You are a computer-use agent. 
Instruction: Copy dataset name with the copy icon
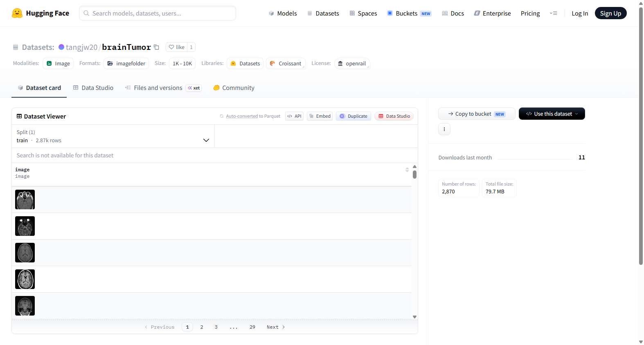coord(156,47)
